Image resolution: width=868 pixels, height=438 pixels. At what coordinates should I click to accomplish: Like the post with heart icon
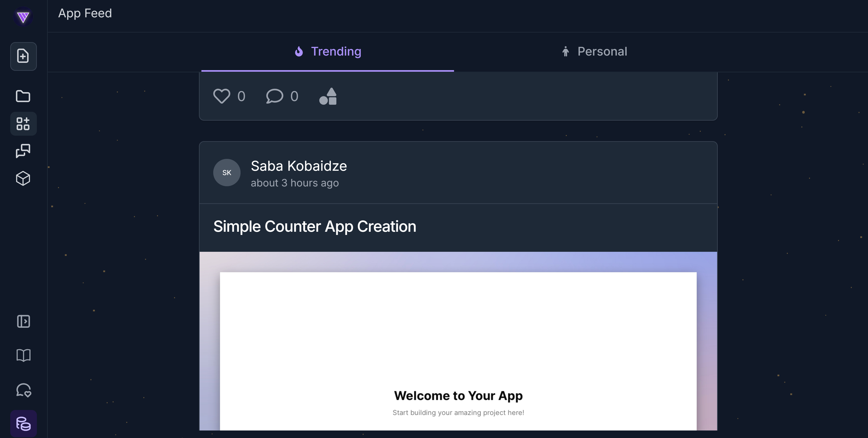(x=222, y=97)
